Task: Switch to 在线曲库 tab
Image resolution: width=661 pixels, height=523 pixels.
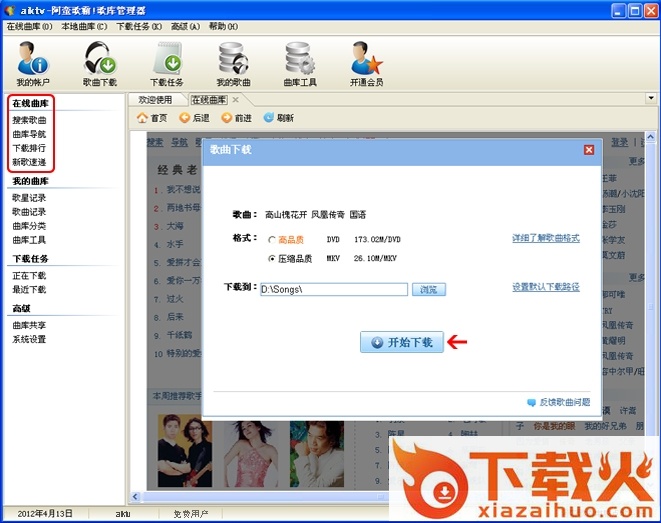Action: (x=209, y=100)
